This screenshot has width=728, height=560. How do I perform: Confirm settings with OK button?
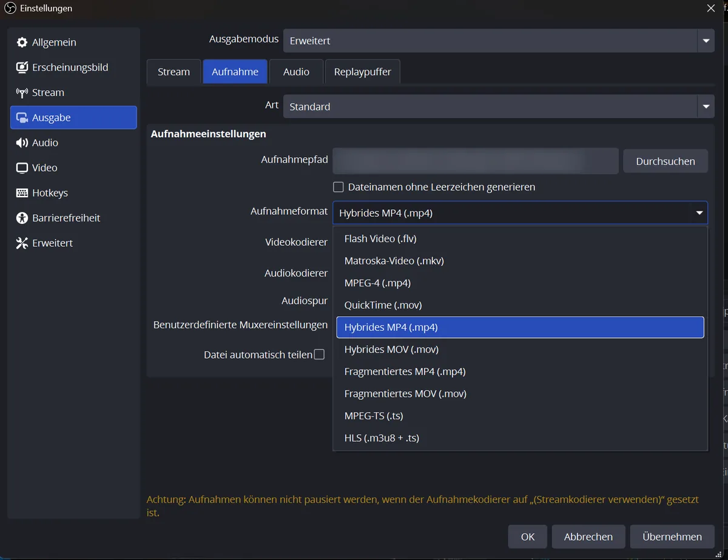[528, 536]
